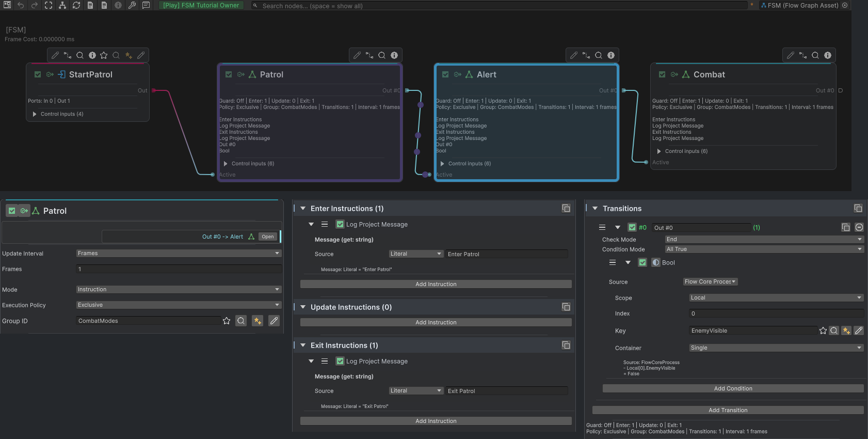Toggle the transition #0 enabled checkbox
The height and width of the screenshot is (439, 868).
pos(632,227)
